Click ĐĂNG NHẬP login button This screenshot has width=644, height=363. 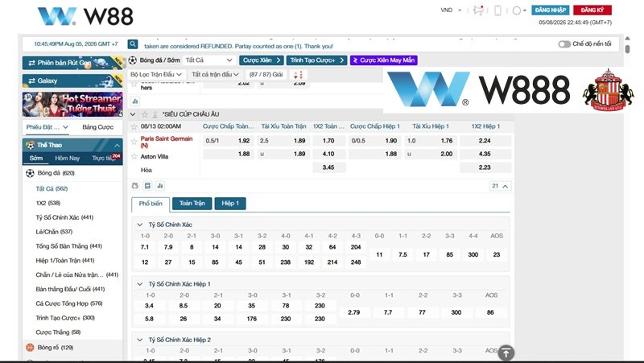[551, 10]
